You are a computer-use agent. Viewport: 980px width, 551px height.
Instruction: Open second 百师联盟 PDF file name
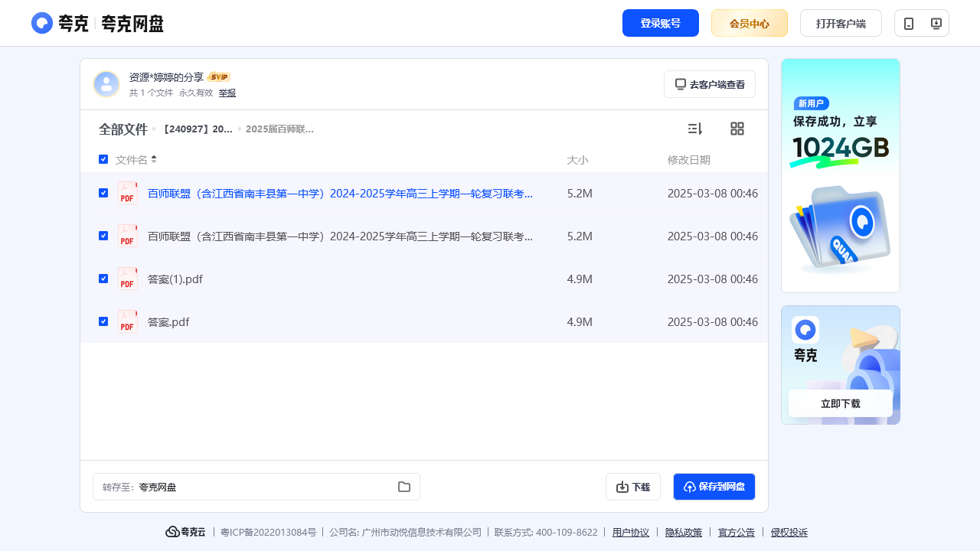(x=340, y=236)
